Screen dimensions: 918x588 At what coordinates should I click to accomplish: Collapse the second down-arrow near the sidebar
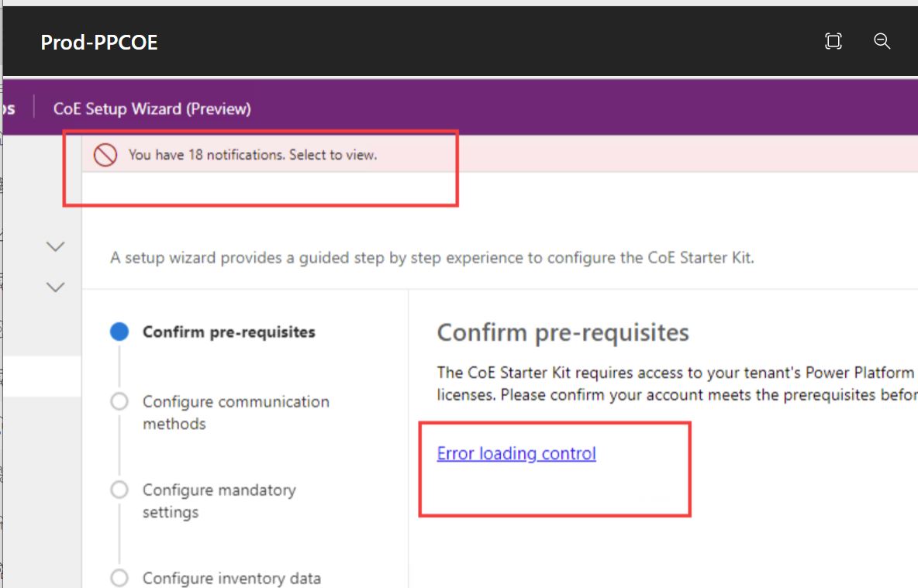pyautogui.click(x=55, y=287)
